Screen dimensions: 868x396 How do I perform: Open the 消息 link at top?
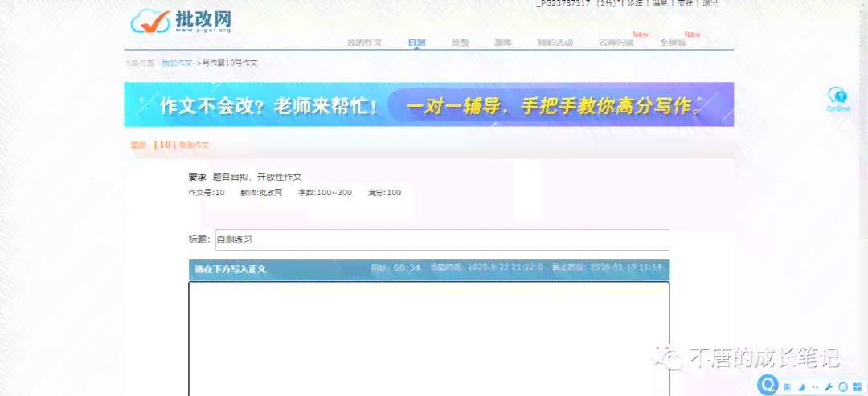coord(660,2)
